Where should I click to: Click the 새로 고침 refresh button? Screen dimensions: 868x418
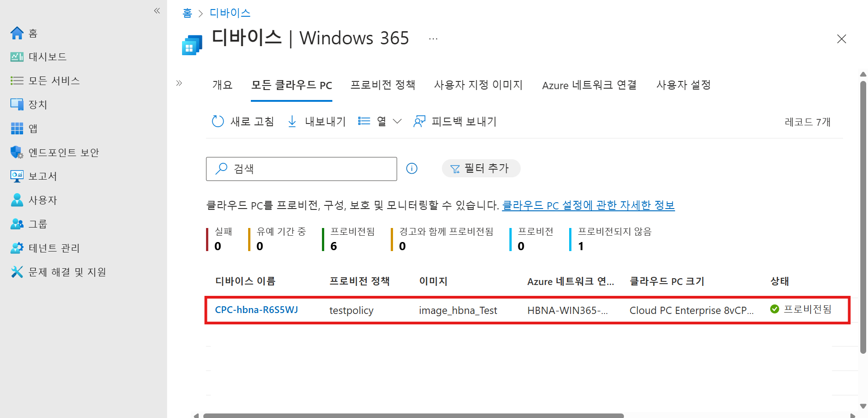(x=243, y=121)
